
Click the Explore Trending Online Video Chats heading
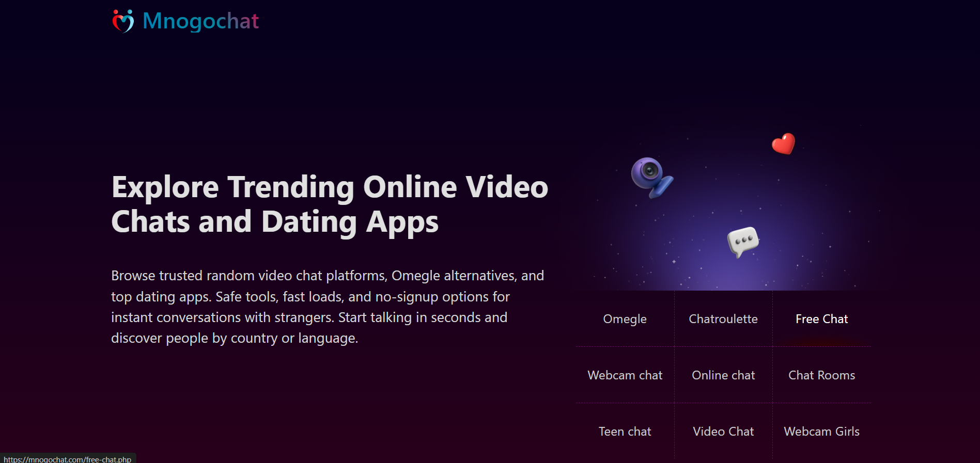click(330, 204)
